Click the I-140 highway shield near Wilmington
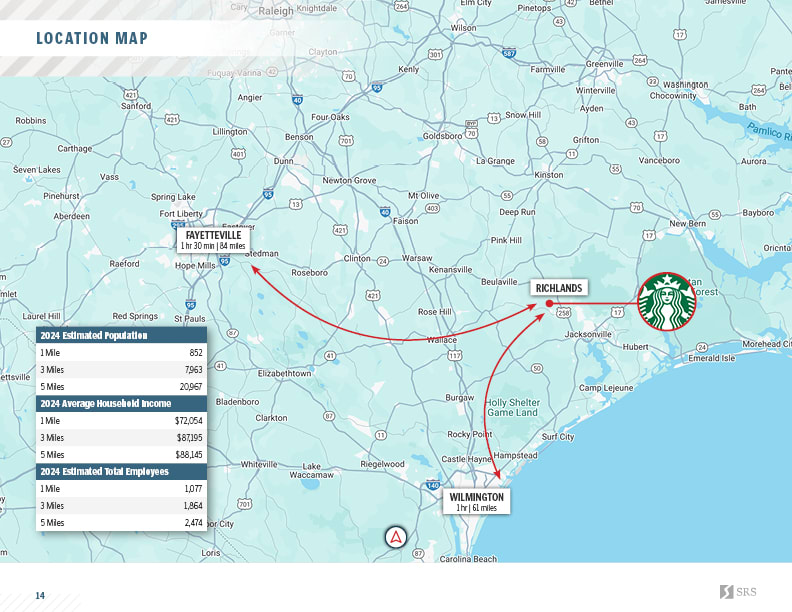The height and width of the screenshot is (612, 792). [x=433, y=486]
